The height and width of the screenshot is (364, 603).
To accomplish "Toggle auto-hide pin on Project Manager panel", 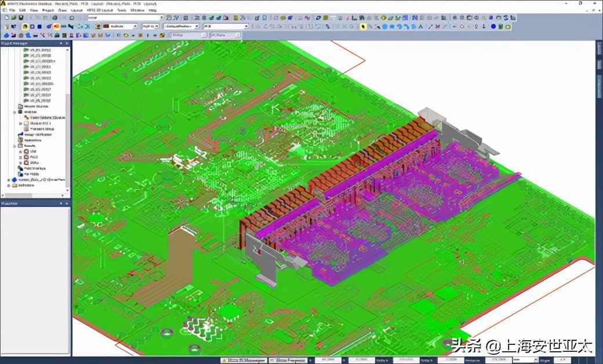I will click(x=61, y=43).
